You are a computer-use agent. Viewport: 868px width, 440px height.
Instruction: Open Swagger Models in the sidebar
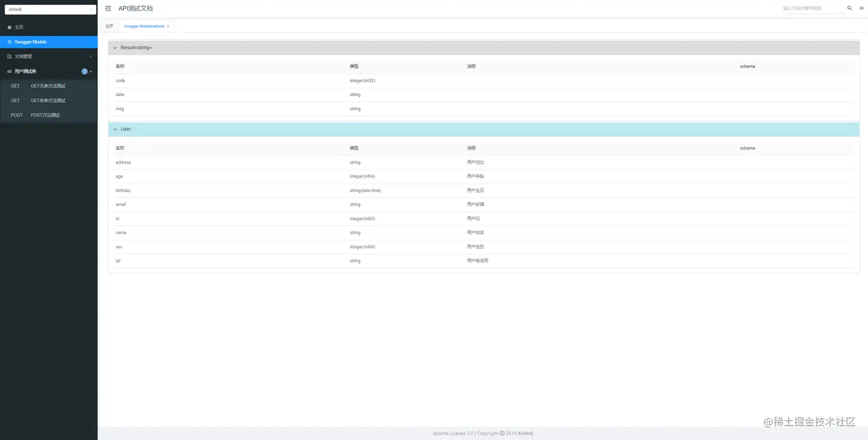49,42
